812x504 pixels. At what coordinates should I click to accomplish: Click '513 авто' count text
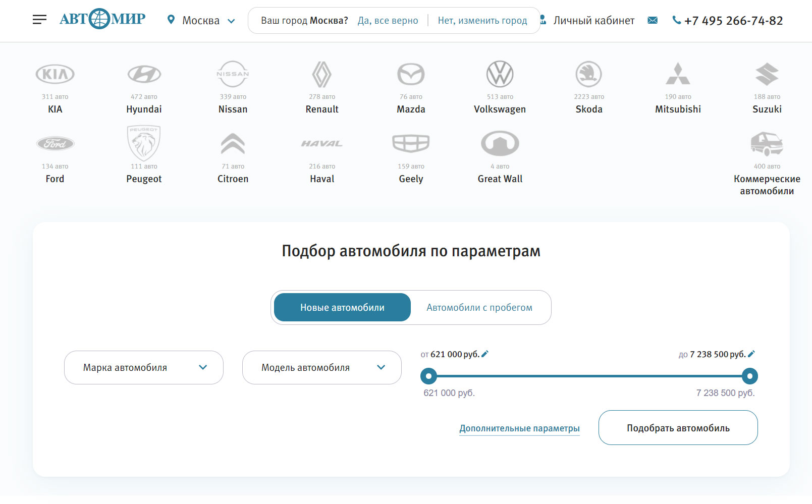(x=500, y=96)
